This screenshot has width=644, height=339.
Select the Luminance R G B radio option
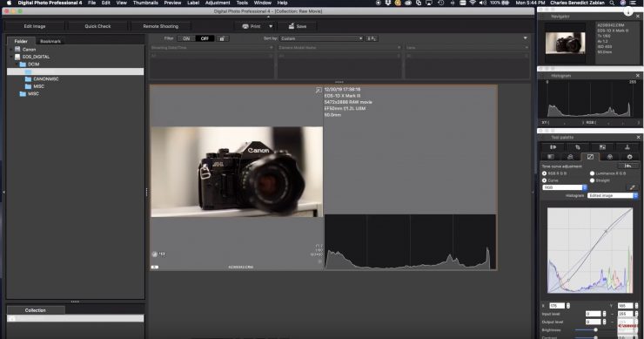click(592, 173)
